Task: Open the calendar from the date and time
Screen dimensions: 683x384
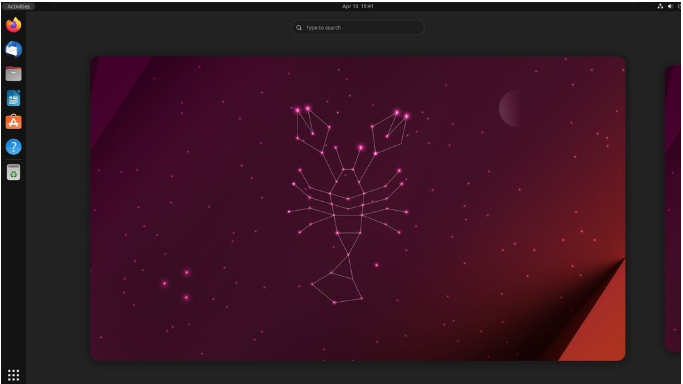Action: coord(358,6)
